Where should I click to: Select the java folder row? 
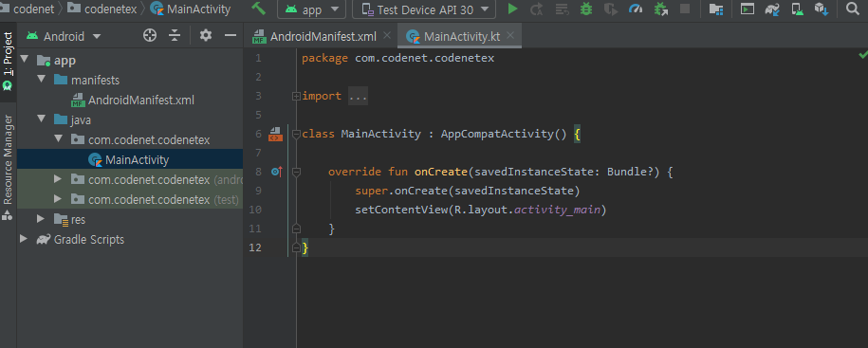(130, 120)
